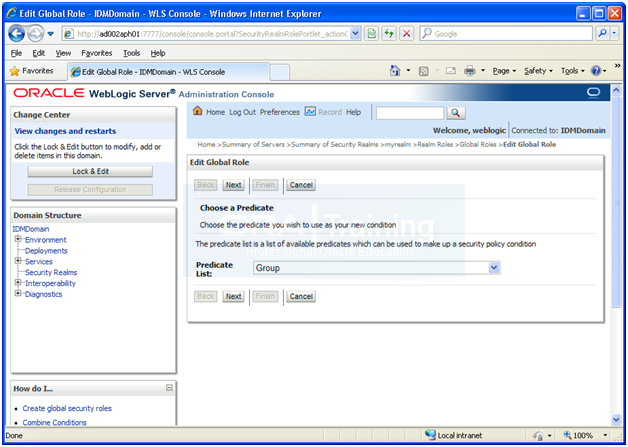The image size is (628, 447).
Task: Select IDMDomain root in Domain Structure
Action: click(31, 229)
